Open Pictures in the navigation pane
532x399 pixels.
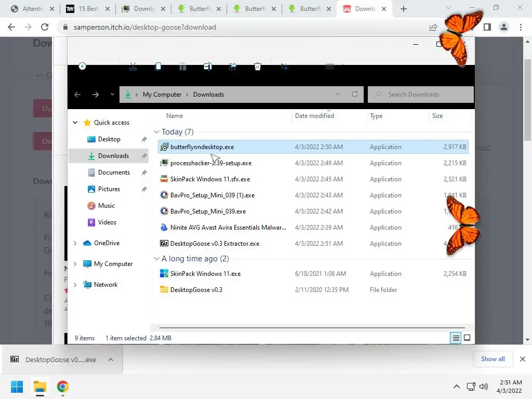tap(109, 189)
